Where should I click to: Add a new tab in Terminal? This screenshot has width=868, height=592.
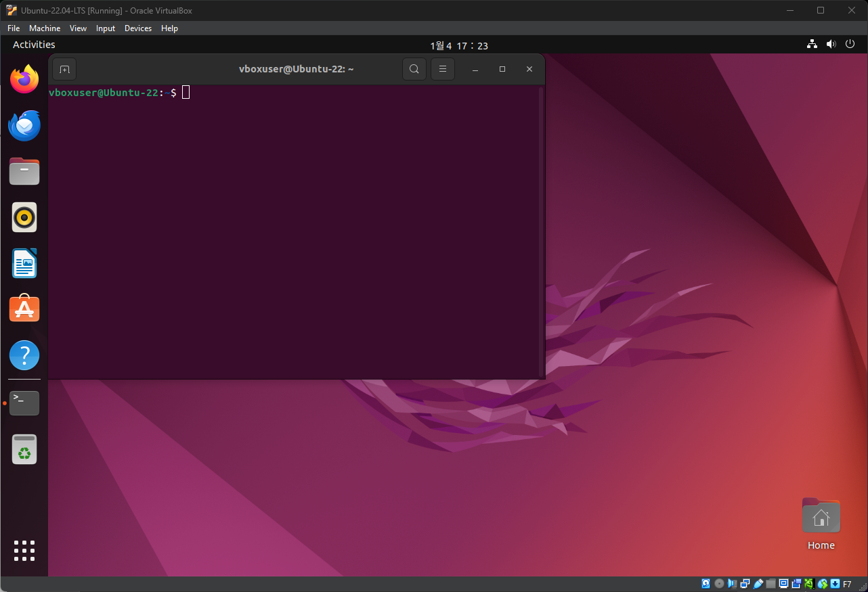(x=64, y=69)
